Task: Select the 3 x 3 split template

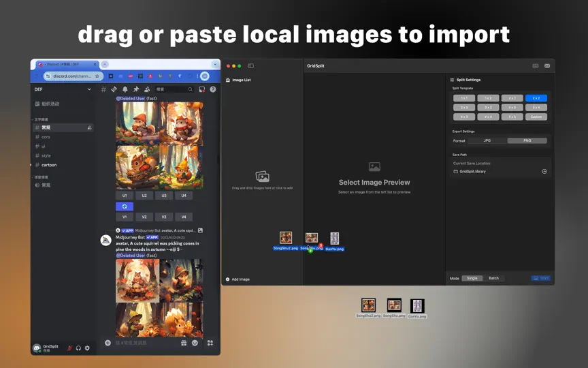Action: click(512, 108)
